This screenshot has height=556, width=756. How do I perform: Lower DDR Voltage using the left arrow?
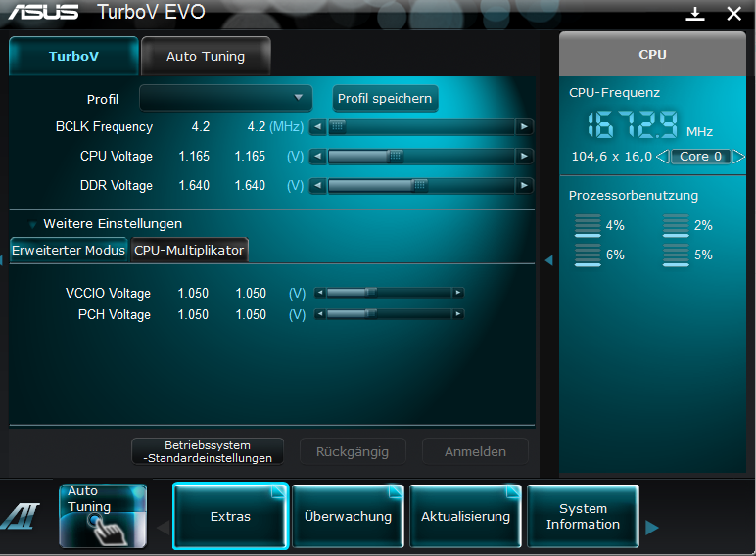coord(317,186)
